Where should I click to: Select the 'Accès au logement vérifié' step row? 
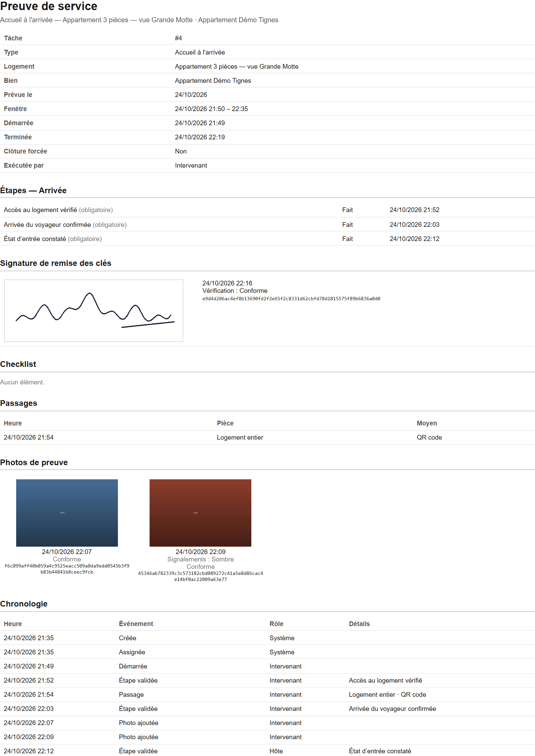tap(267, 210)
